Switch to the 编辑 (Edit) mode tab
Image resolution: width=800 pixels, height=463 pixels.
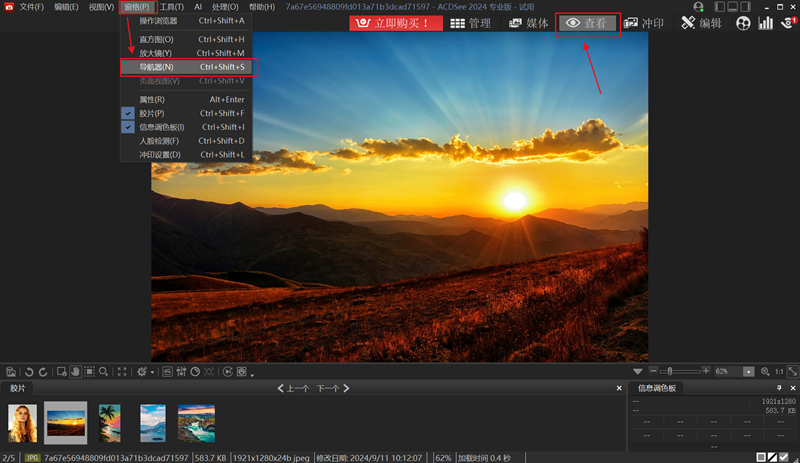coord(702,23)
